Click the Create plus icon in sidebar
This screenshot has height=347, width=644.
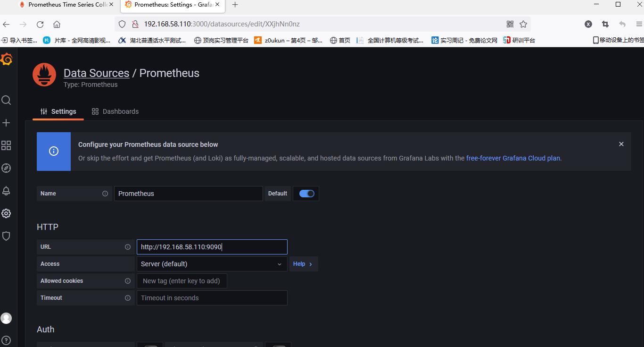[6, 123]
